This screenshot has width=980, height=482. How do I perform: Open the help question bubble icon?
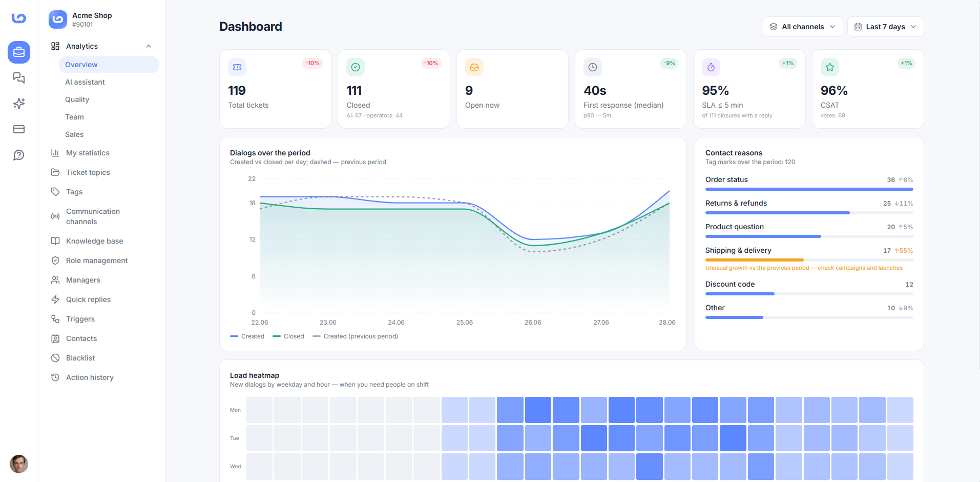coord(19,155)
